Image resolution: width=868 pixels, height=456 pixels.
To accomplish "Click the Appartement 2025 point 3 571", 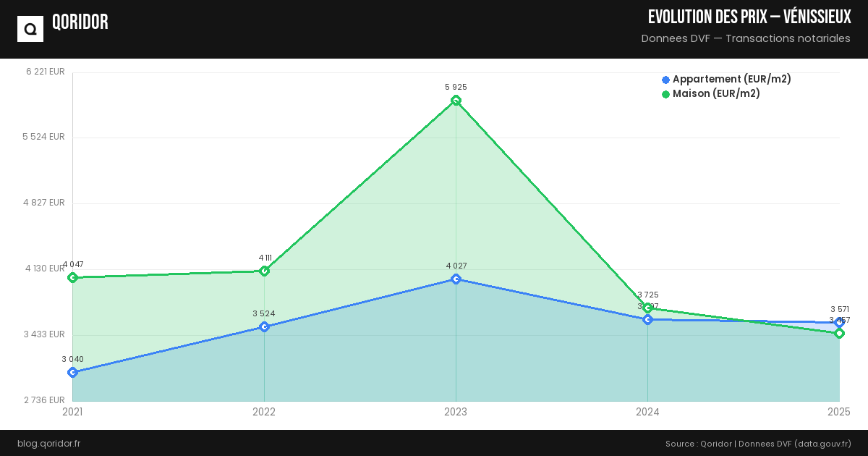I will tap(839, 323).
